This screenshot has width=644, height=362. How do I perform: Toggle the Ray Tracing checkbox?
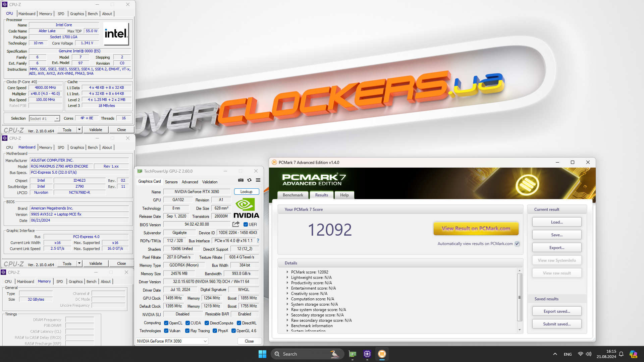187,331
